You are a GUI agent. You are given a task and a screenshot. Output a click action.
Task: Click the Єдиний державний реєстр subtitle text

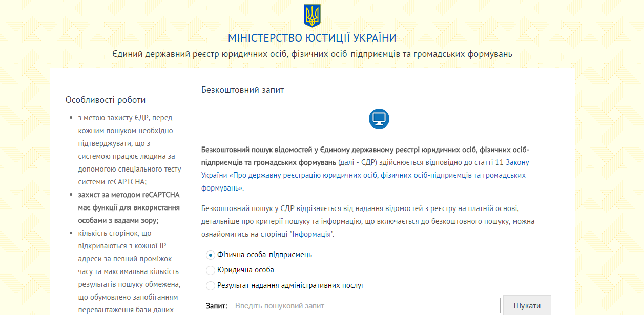click(312, 54)
